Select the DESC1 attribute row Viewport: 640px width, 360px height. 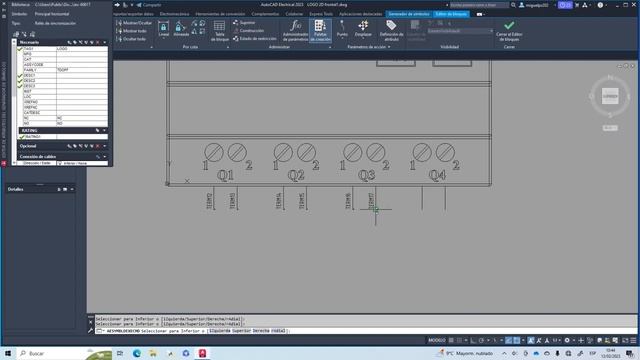tap(63, 75)
